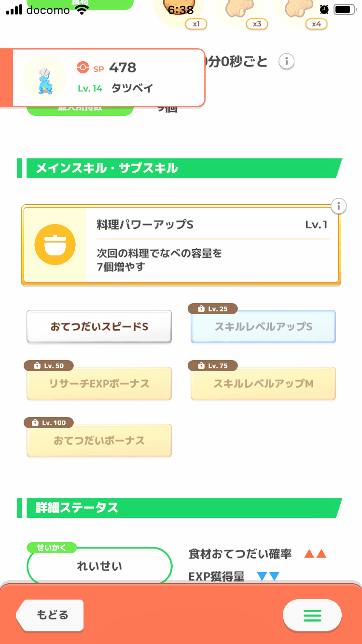Viewport: 362px width, 644px height.
Task: Select the locked リサーチEXPボーナス sub skill
Action: (99, 384)
